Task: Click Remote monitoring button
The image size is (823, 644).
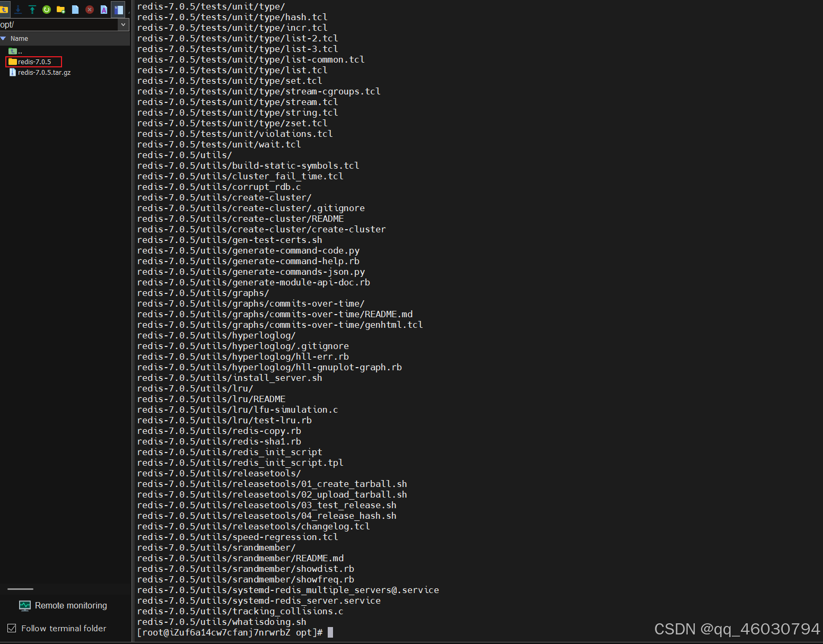Action: coord(63,605)
